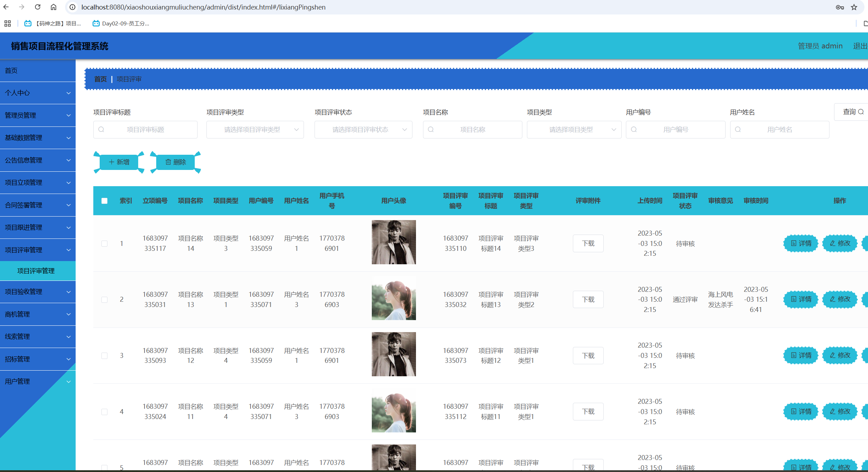
Task: Open Day02-09-员工分 bookmark
Action: [121, 23]
